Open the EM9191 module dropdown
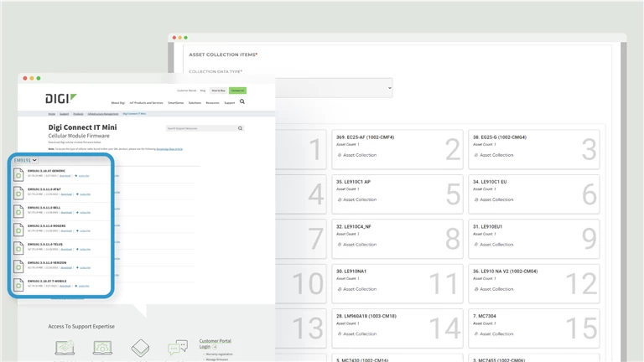 click(x=25, y=159)
